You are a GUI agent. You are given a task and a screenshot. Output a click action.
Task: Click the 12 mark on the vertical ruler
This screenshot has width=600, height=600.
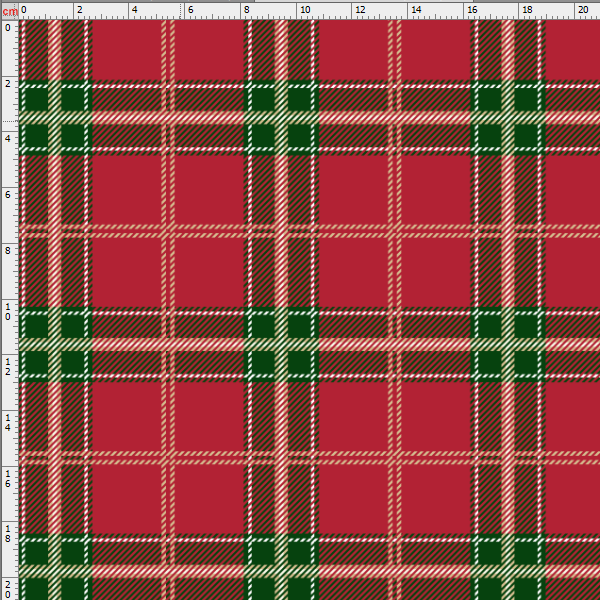[x=8, y=366]
